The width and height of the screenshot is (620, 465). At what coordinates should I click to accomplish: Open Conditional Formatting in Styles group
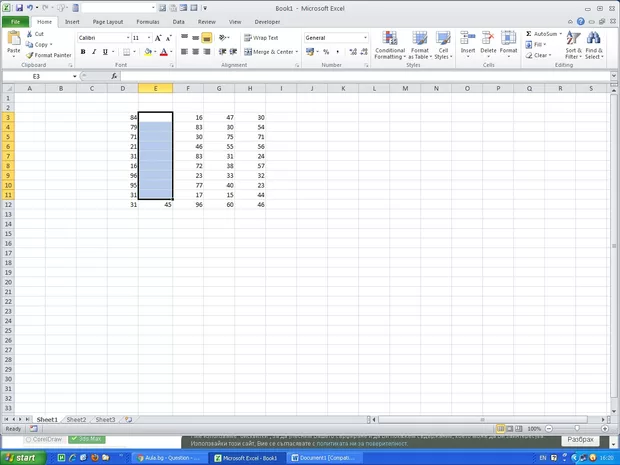point(389,46)
